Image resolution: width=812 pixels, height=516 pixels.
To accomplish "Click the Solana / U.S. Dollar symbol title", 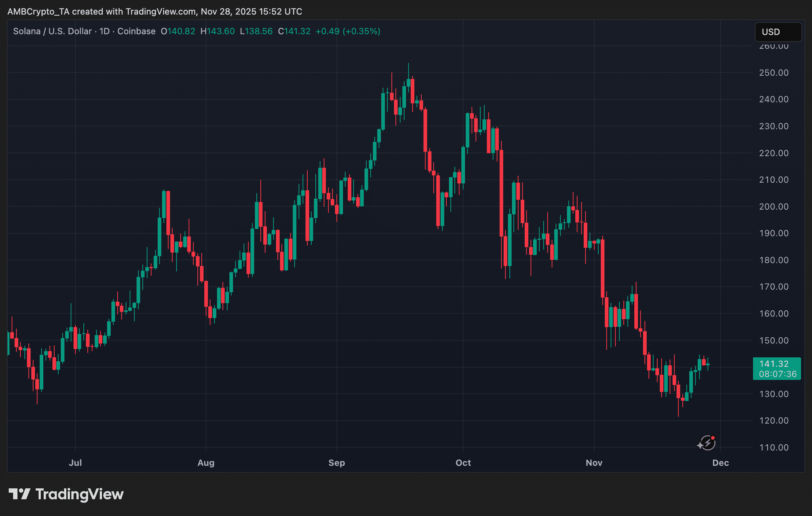I will click(x=52, y=31).
